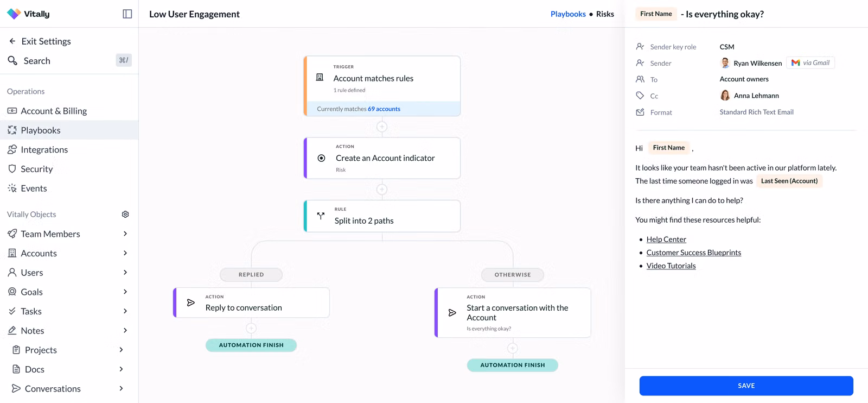Open the Help Center link
Screen dimensions: 868x403
666,240
